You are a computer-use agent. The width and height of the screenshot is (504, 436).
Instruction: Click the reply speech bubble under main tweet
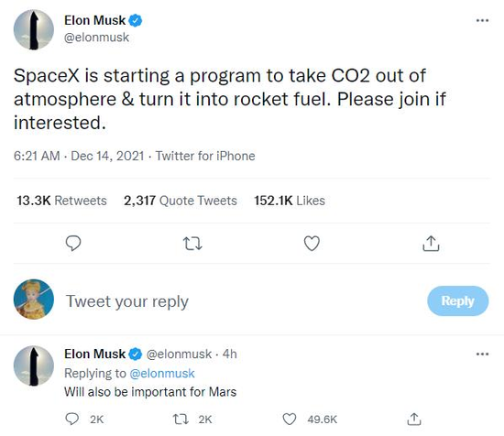[x=73, y=244]
